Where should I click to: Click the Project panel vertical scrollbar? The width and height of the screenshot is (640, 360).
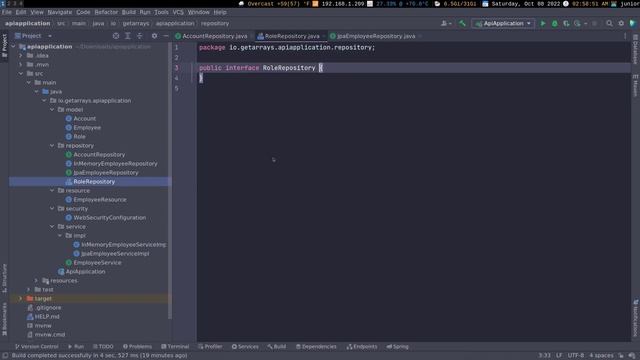coord(170,180)
